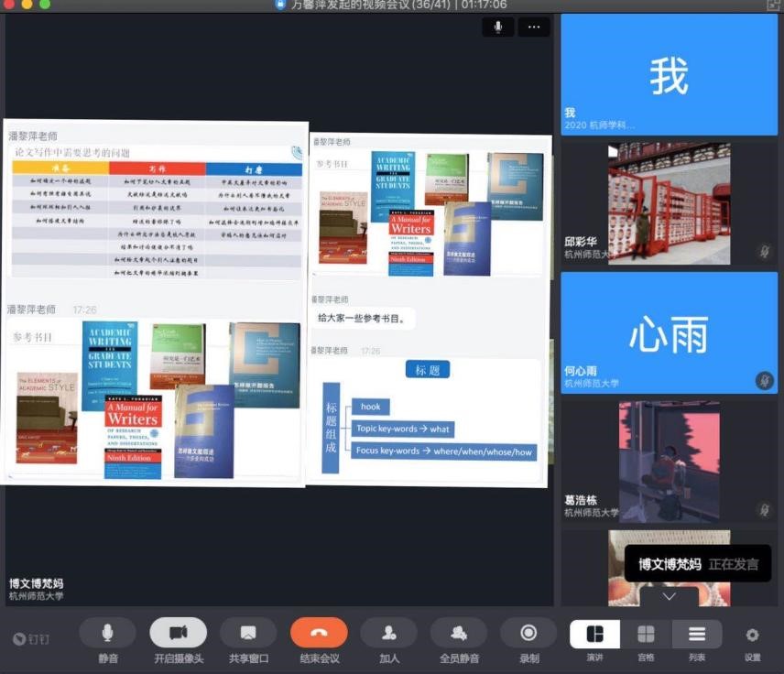
Task: Toggle the 静音 microphone button in bottom toolbar
Action: [108, 633]
